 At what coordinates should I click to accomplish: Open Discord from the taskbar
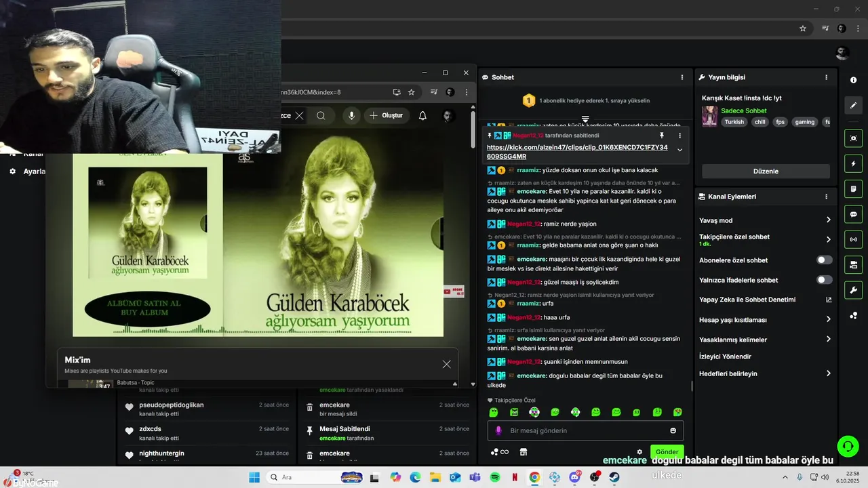(x=575, y=477)
